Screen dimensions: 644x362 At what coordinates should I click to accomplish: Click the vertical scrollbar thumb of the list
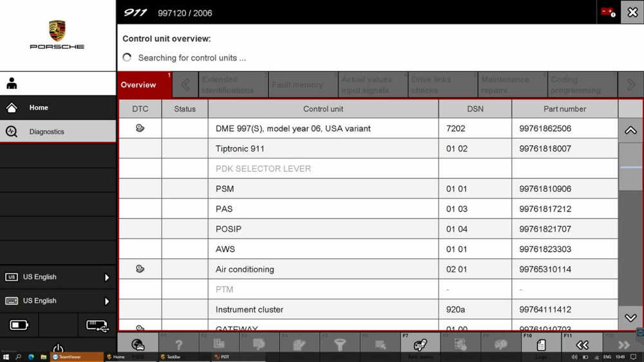630,166
